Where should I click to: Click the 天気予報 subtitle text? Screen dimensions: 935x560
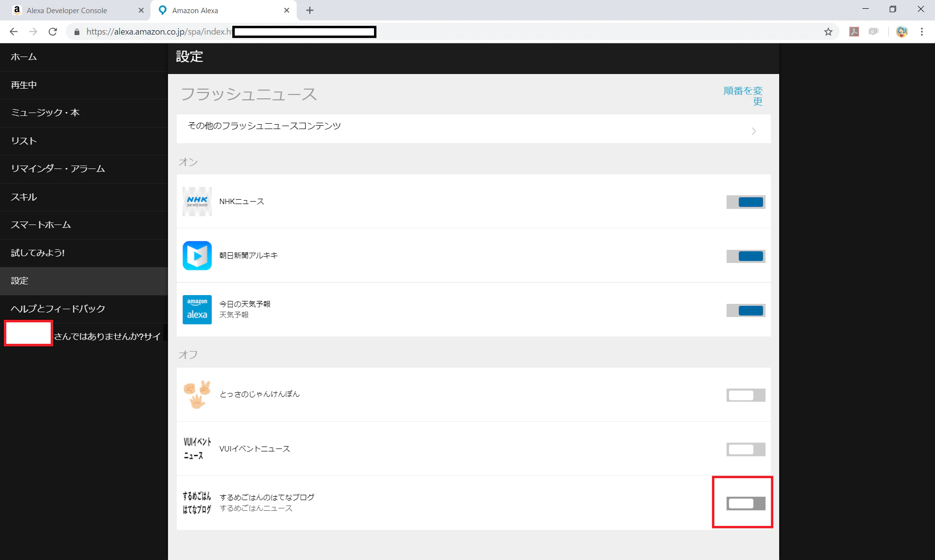coord(234,315)
